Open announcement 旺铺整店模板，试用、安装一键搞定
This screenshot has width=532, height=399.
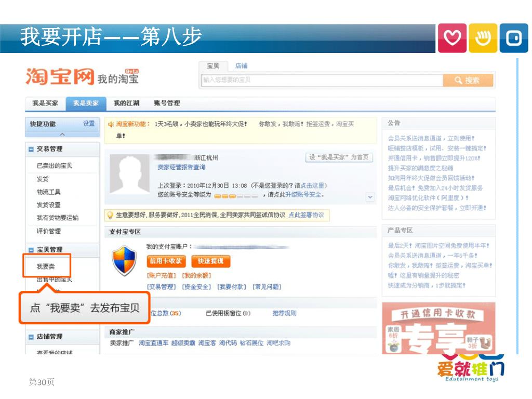pos(437,148)
